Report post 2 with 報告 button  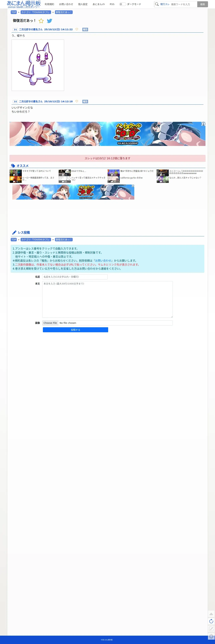pos(85,101)
